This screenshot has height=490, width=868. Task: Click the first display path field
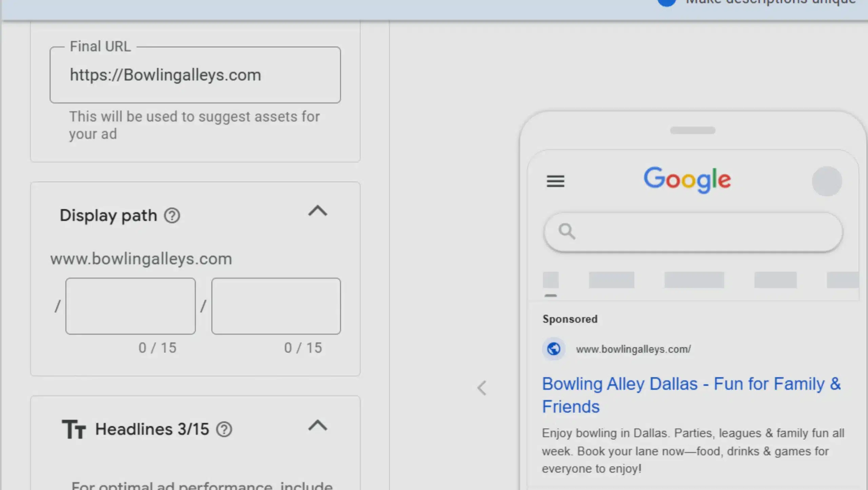131,306
